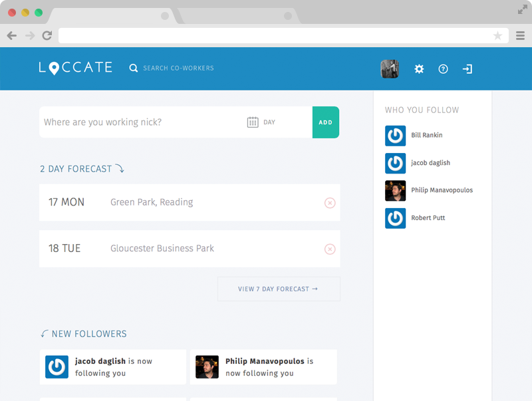Click Bill Rankin avatar icon

point(395,136)
